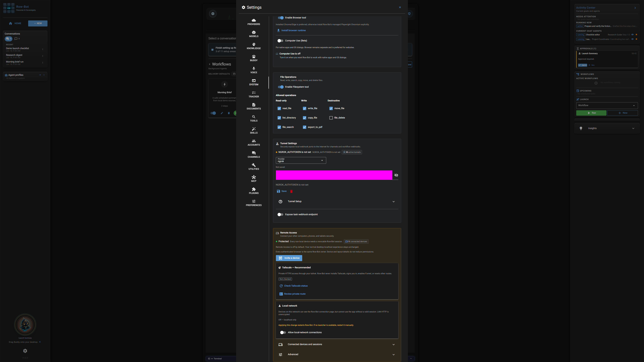Click the Documents sidebar icon
This screenshot has width=644, height=362.
(x=254, y=105)
